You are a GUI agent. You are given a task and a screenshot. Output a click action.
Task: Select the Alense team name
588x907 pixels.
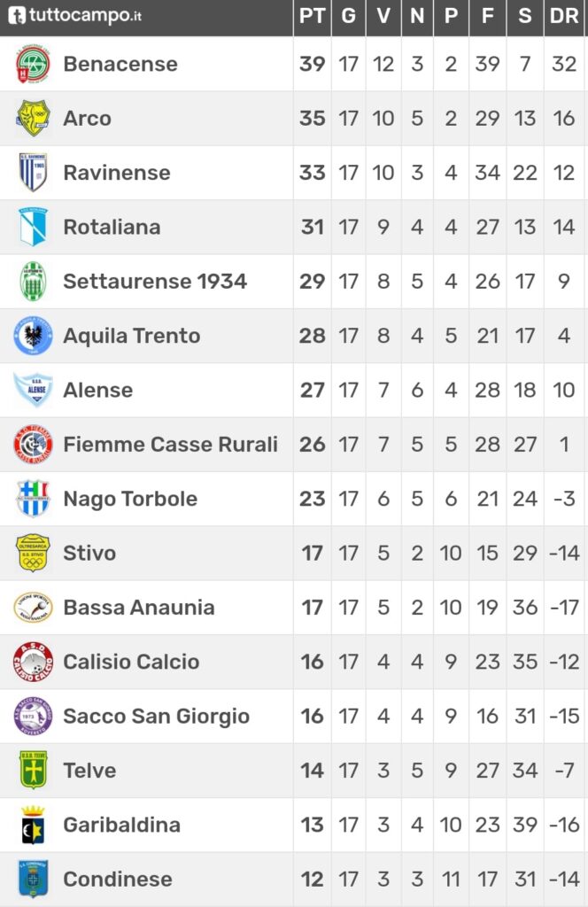[97, 390]
